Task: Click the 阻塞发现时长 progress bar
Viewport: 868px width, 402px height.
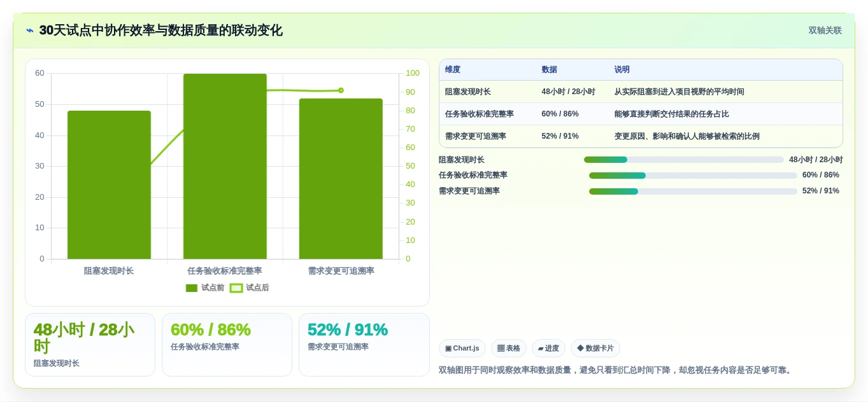Action: 684,160
